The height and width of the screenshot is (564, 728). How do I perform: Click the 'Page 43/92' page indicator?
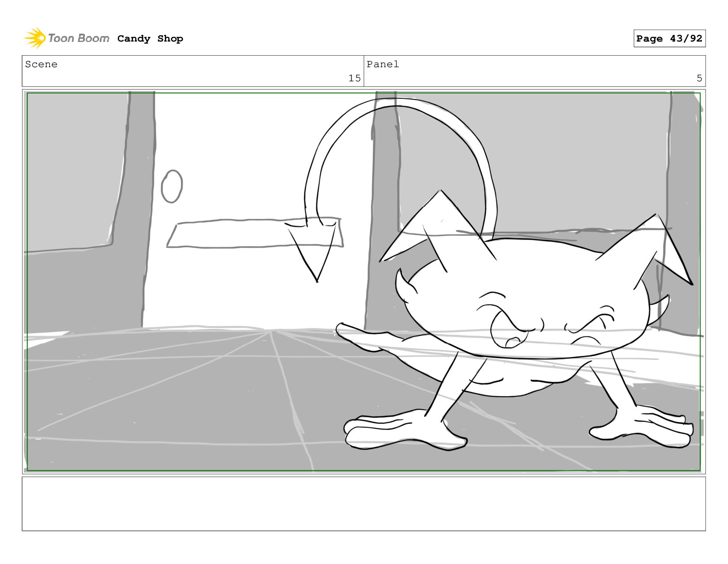pos(669,38)
